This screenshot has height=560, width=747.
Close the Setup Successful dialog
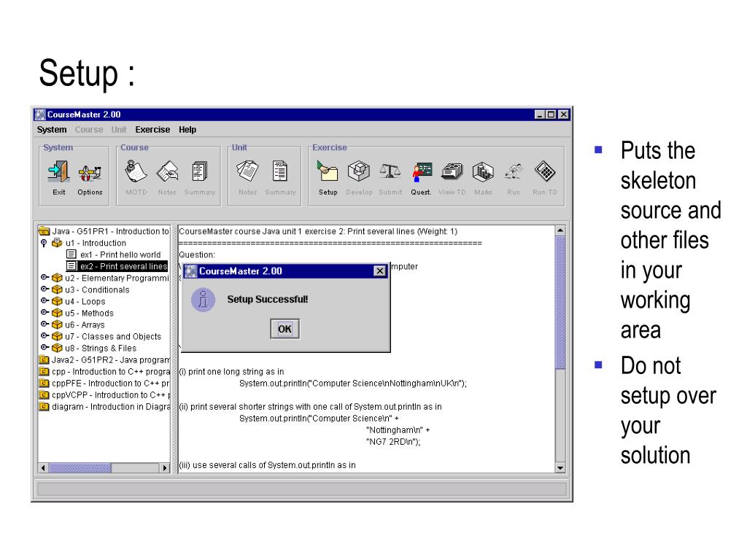pos(379,271)
